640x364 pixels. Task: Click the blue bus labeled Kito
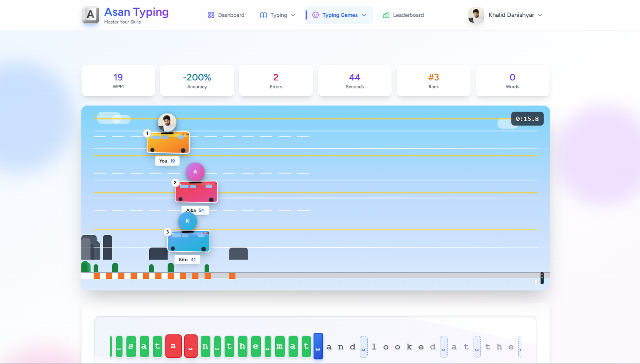click(x=188, y=241)
